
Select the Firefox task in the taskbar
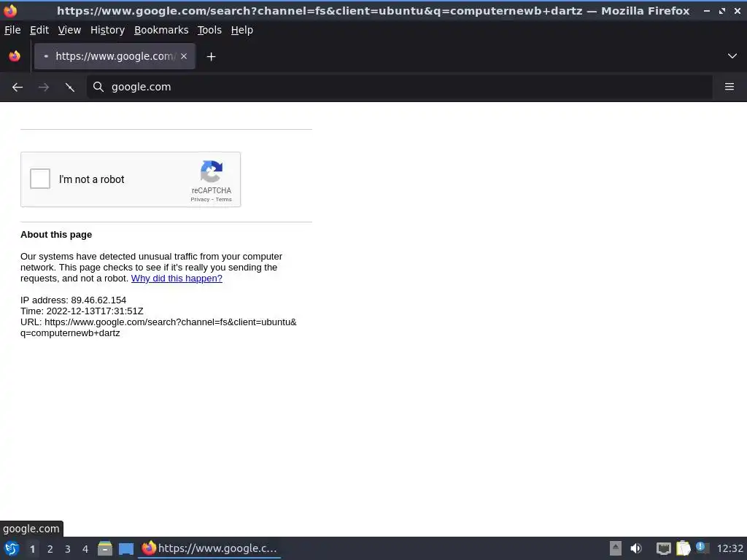tap(209, 548)
